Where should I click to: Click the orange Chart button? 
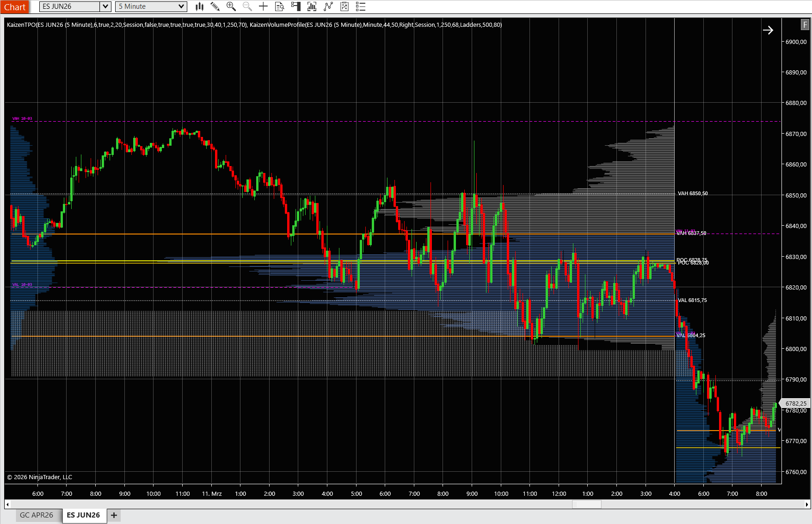(x=15, y=6)
